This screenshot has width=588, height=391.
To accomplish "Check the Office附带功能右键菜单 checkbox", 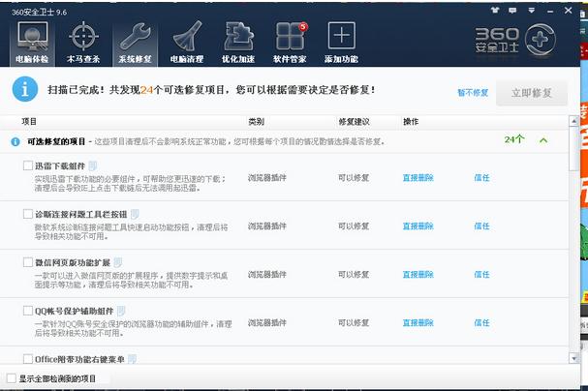I will pos(28,359).
